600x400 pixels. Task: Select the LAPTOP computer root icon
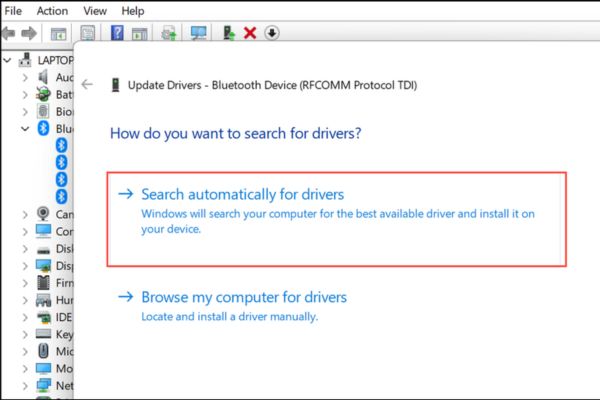click(25, 60)
